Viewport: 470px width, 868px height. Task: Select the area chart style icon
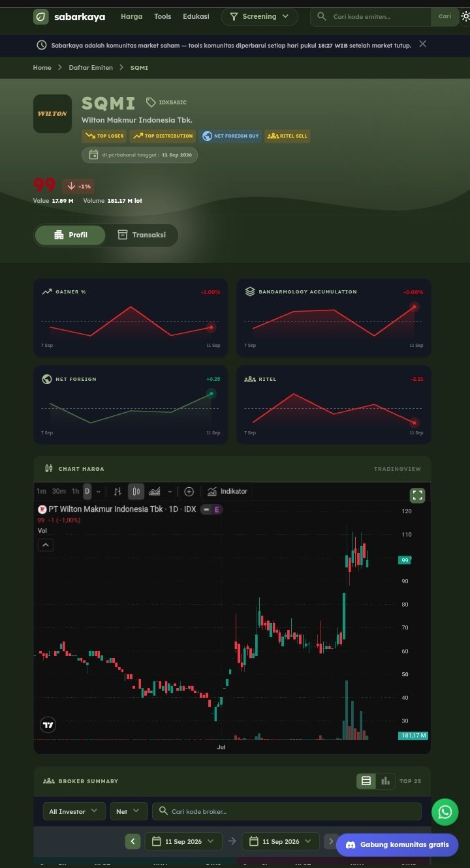coord(155,491)
